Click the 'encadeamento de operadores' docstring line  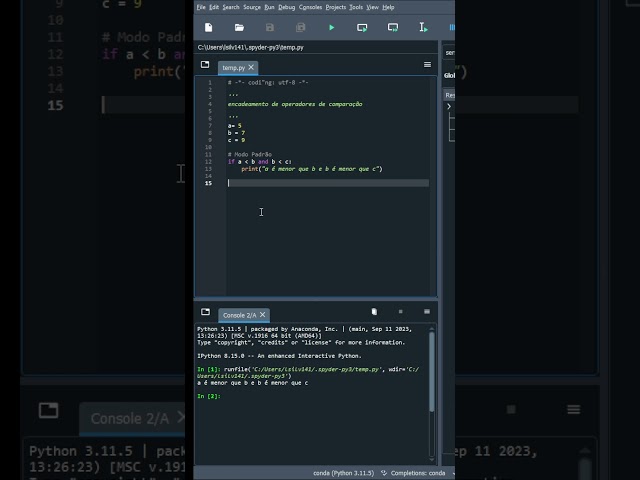pos(295,104)
